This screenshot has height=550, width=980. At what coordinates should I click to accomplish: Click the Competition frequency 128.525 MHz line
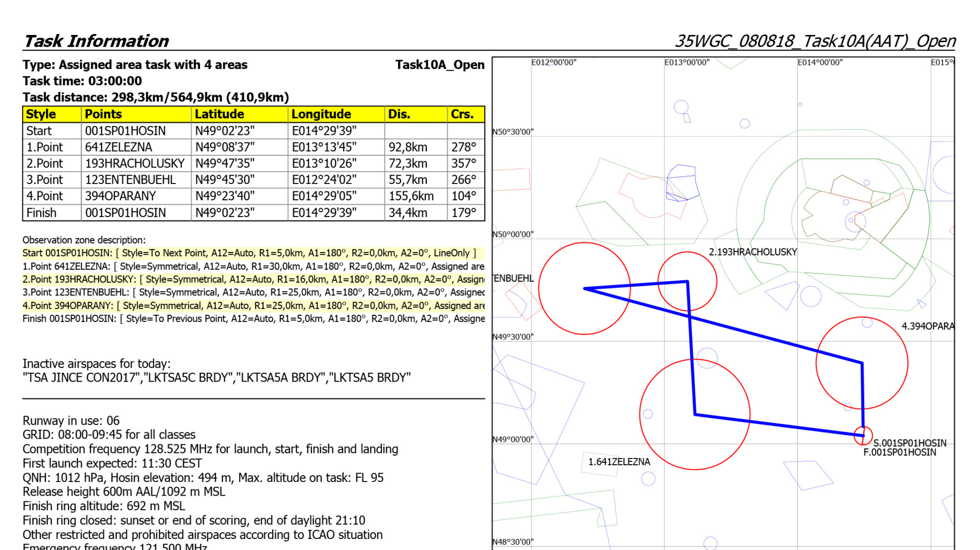click(x=210, y=449)
